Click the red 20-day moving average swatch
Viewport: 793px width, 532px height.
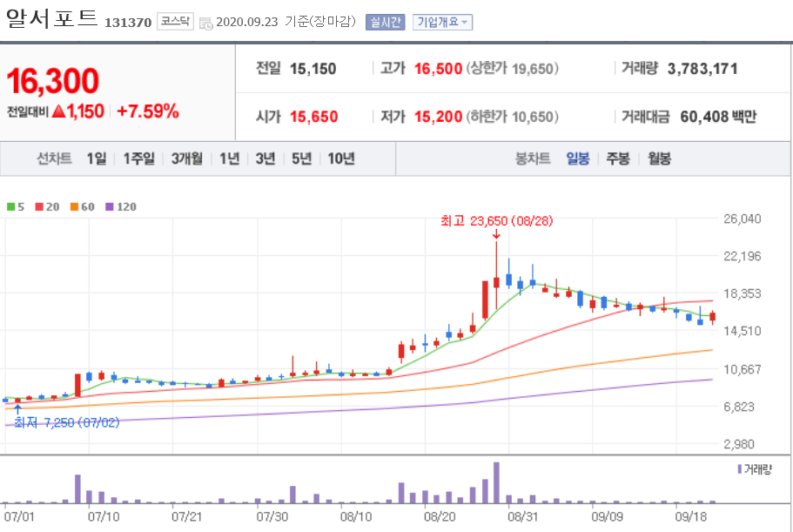tap(39, 207)
